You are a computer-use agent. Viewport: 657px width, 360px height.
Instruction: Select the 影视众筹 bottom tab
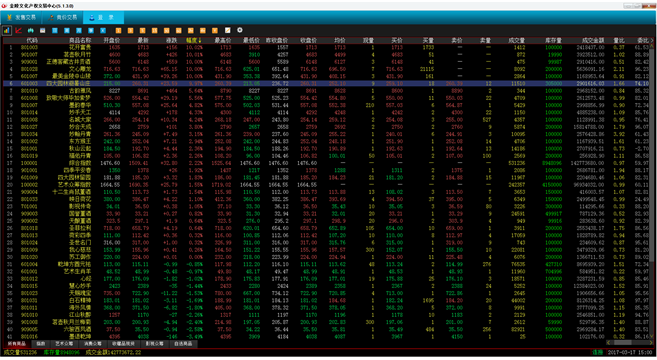tap(154, 344)
